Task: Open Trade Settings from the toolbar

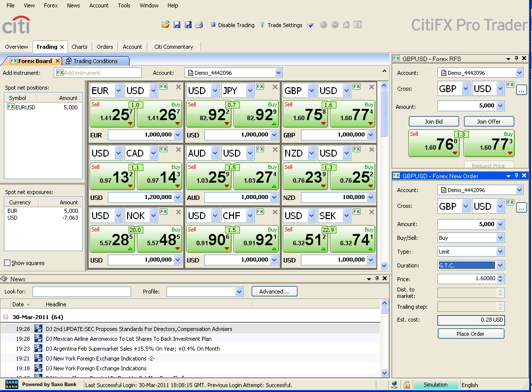Action: 281,25
